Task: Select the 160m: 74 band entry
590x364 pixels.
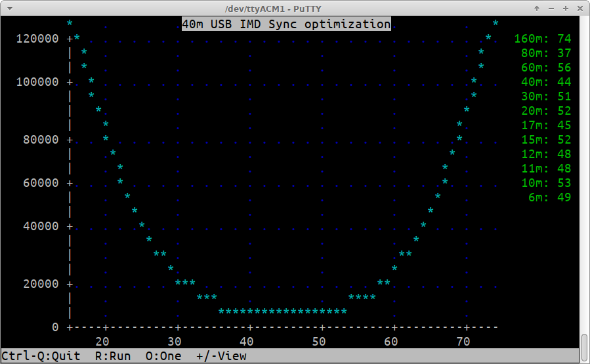Action: pos(542,39)
